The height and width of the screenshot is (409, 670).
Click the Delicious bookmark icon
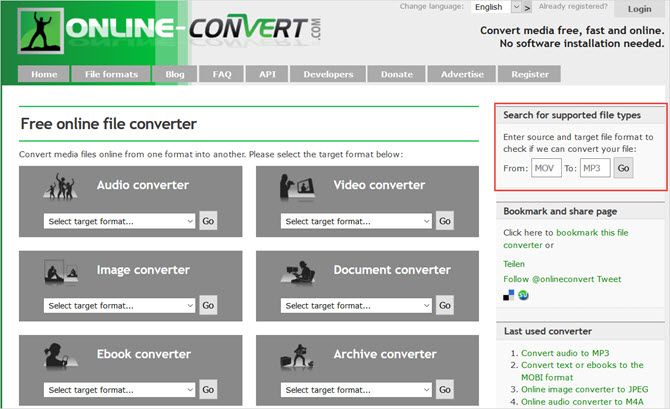click(508, 294)
